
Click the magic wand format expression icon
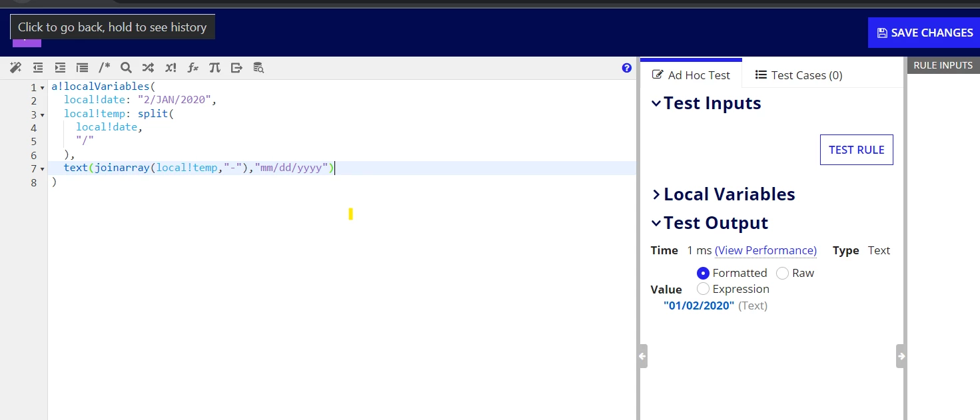(x=15, y=67)
